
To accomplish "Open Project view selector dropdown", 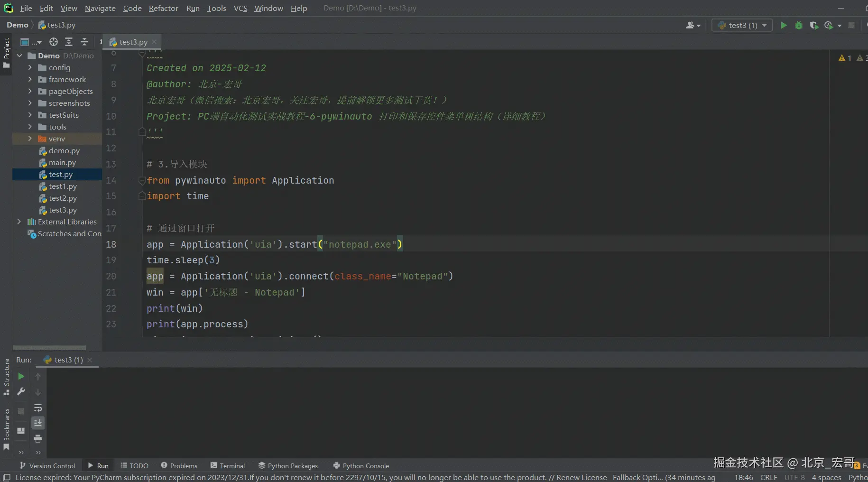I will point(31,42).
